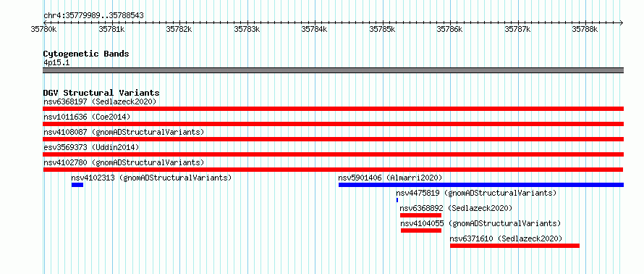Select the red bar under nsv4102780
The image size is (644, 274).
(x=333, y=170)
